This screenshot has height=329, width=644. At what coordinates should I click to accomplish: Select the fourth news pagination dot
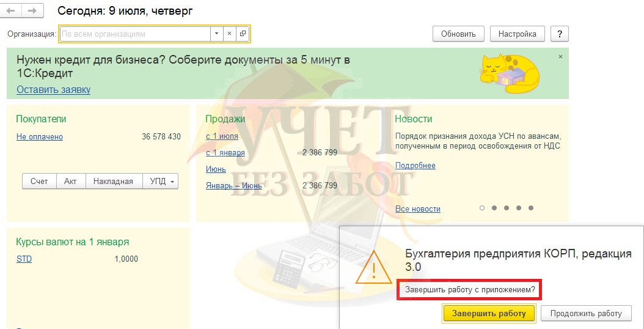tap(519, 208)
